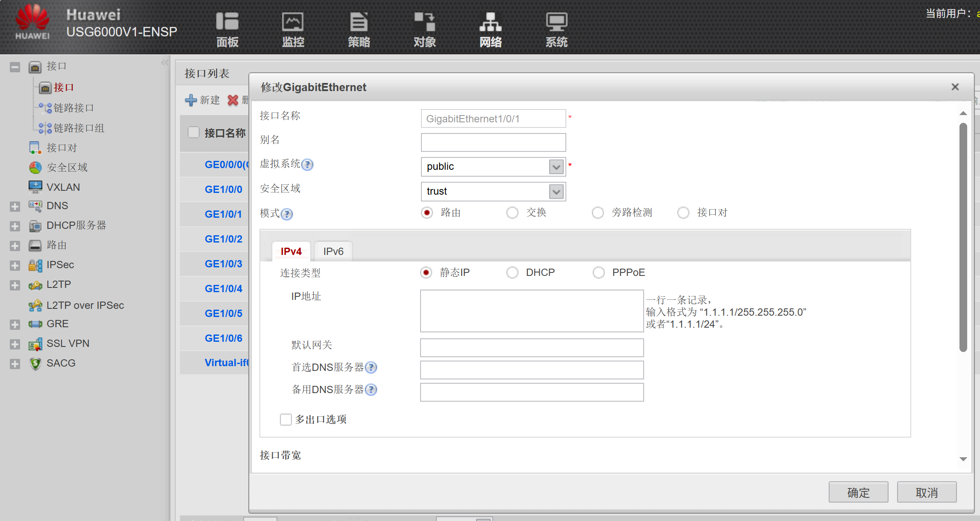This screenshot has width=980, height=521.
Task: Click the dialog scroll up arrow
Action: click(963, 113)
